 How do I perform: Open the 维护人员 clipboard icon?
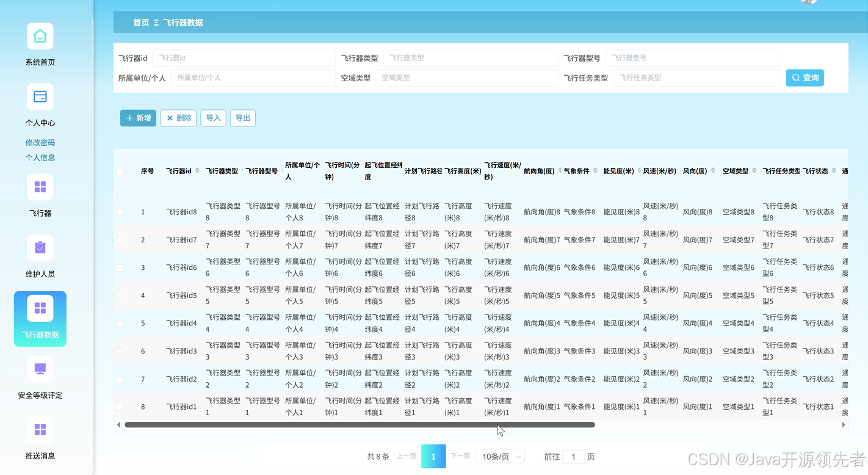tap(40, 247)
